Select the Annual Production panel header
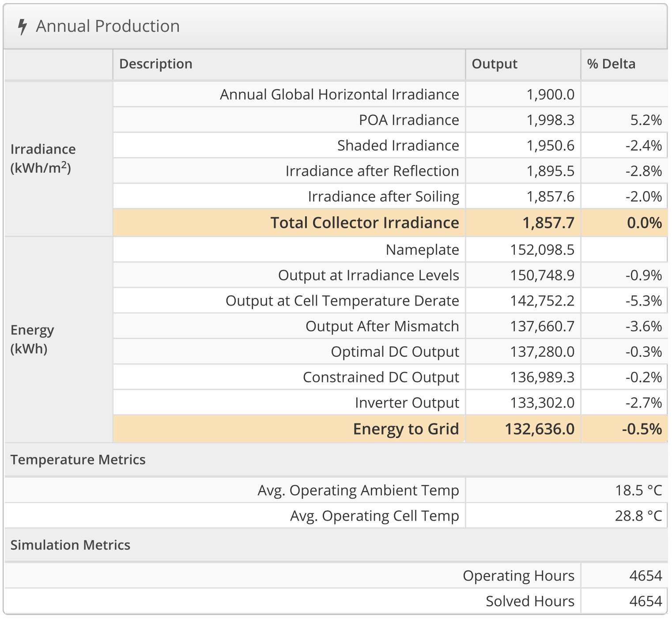 [108, 26]
